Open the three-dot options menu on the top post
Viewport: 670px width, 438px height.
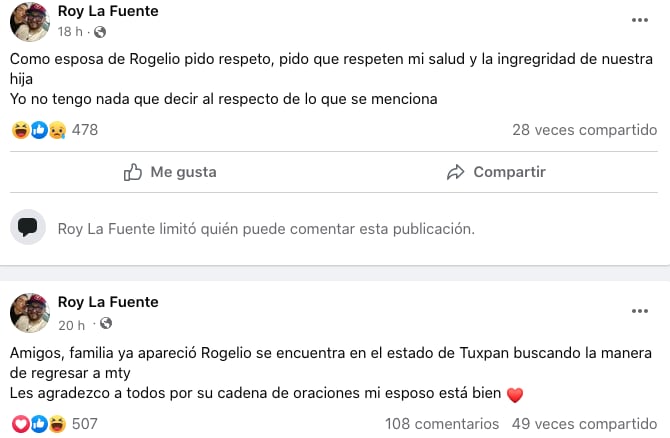tap(639, 20)
